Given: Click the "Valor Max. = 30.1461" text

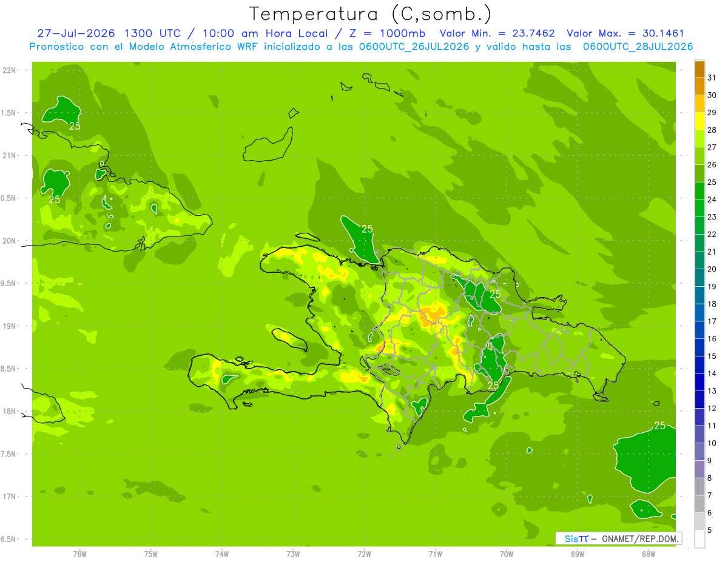Looking at the screenshot, I should (x=625, y=33).
